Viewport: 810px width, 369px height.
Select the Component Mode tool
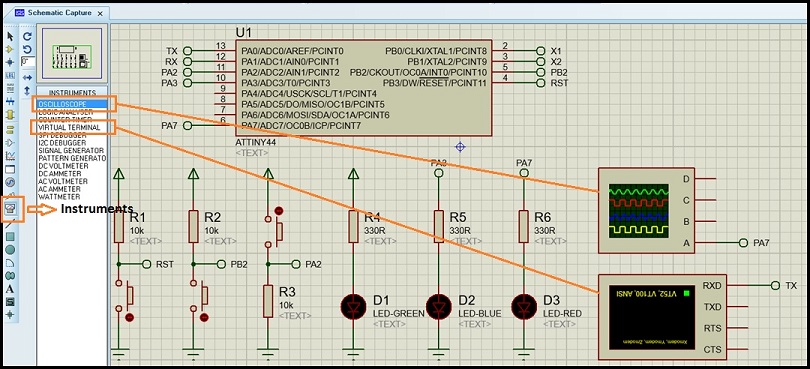point(10,49)
